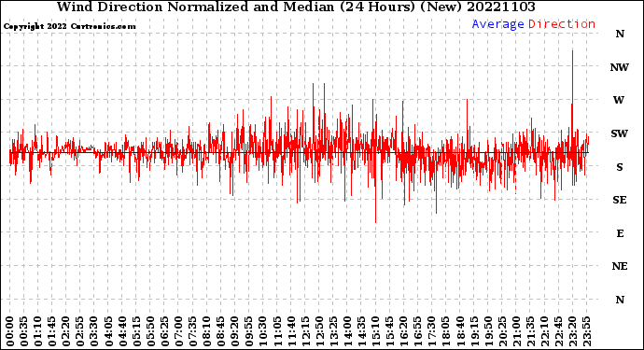
Task: Click the 18:40 time label
Action: pyautogui.click(x=460, y=331)
